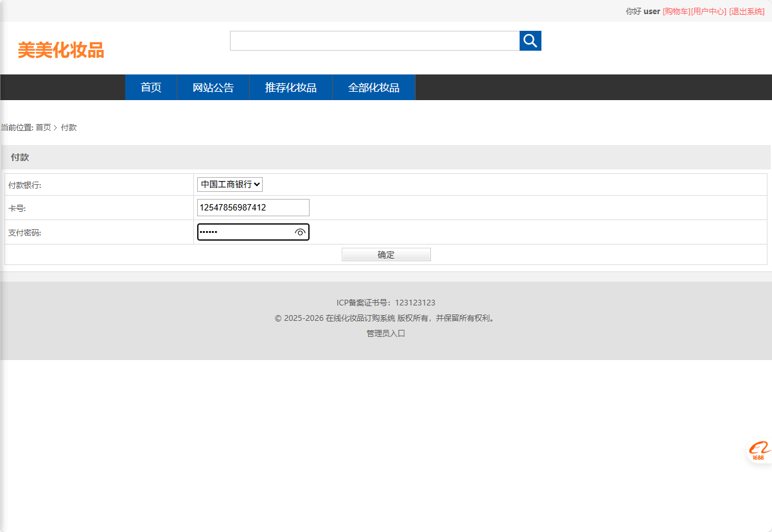Select the 推荐化妆品 menu item
The width and height of the screenshot is (772, 532).
(290, 87)
